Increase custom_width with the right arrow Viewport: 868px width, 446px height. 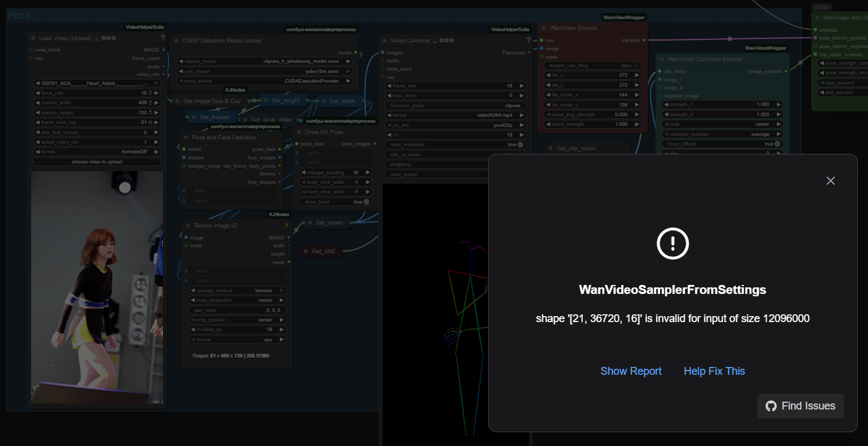click(157, 103)
